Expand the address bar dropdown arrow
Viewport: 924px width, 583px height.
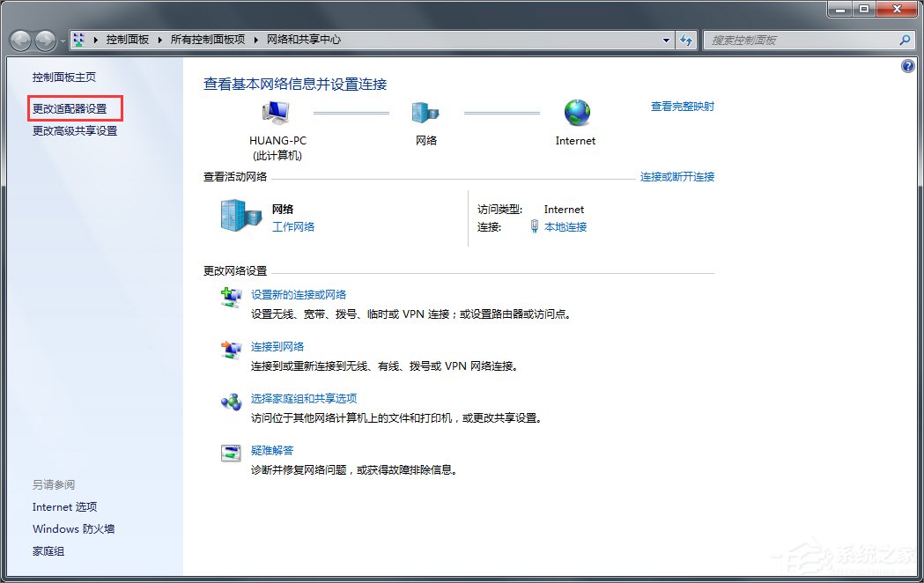(x=667, y=40)
